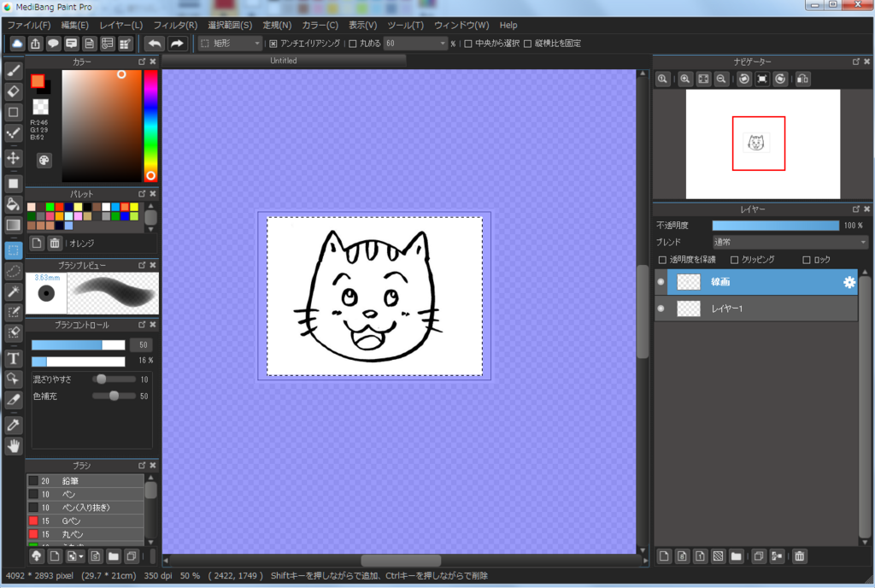Click the cloud brush download icon
This screenshot has height=588, width=875.
point(36,556)
